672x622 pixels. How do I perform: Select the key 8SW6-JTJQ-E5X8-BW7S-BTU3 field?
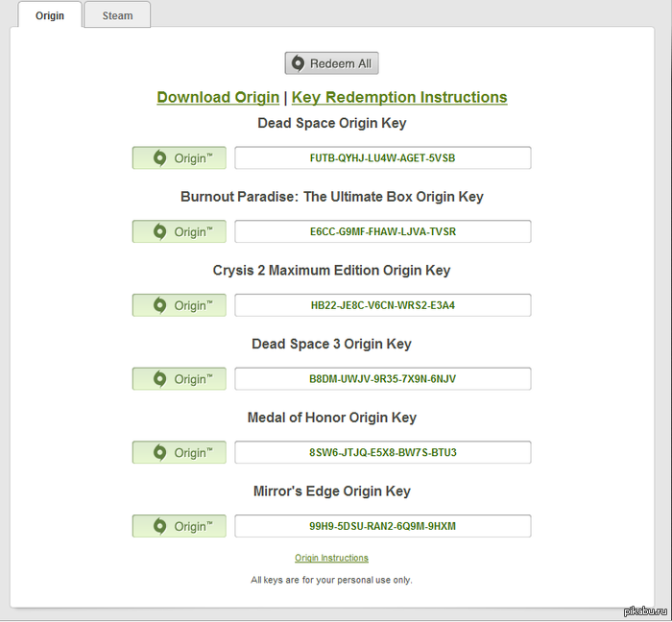pyautogui.click(x=383, y=452)
